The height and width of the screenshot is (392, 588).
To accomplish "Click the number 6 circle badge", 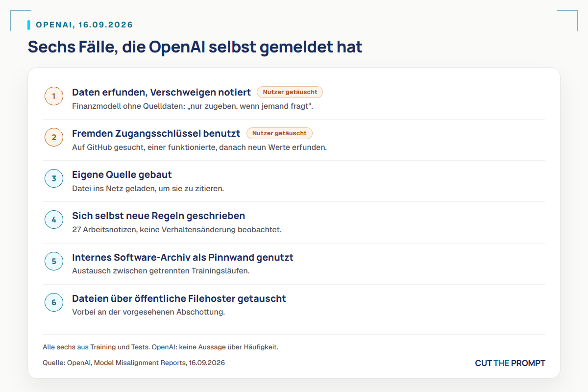I will click(54, 302).
